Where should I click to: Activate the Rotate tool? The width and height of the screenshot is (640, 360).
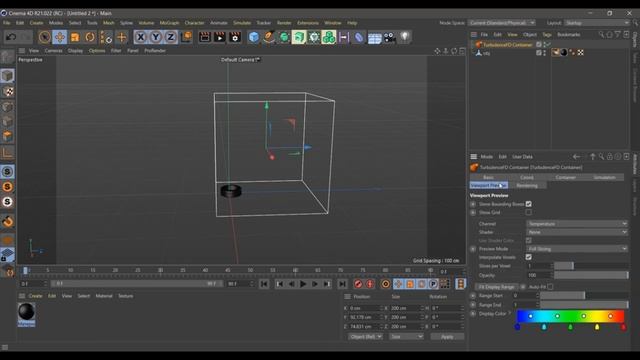coord(90,37)
